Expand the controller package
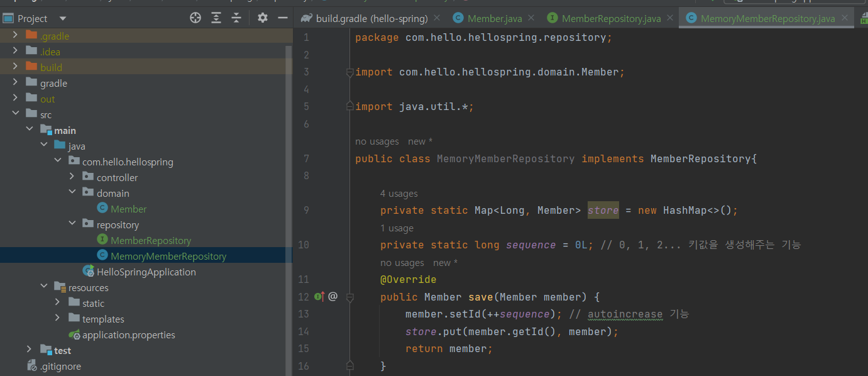868x376 pixels. coord(72,177)
